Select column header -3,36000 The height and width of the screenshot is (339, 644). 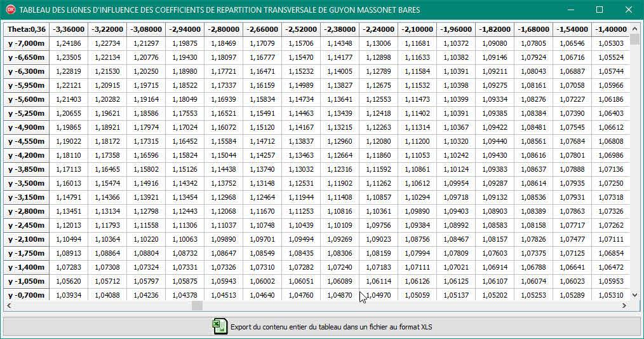click(69, 29)
